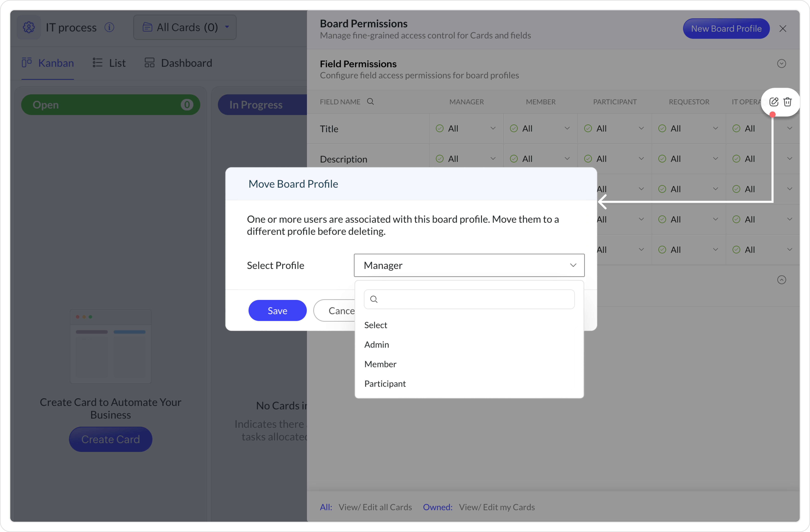Click the New Board Profile button
Screen dimensions: 810x532
click(x=726, y=29)
